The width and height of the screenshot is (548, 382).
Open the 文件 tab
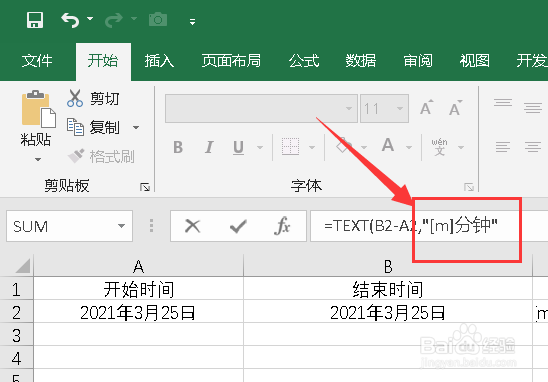tap(37, 61)
